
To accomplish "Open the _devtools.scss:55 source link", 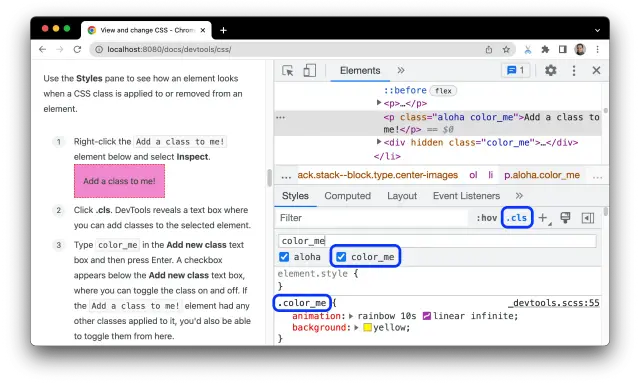I will 554,303.
